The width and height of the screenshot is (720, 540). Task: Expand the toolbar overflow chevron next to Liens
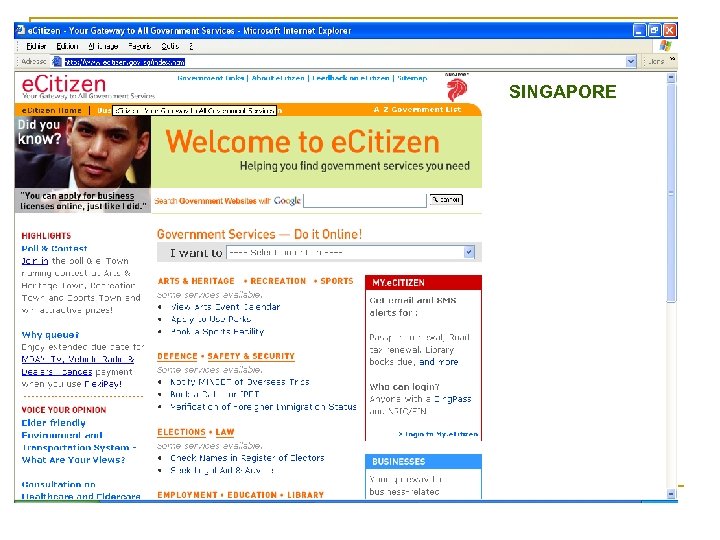pos(672,59)
